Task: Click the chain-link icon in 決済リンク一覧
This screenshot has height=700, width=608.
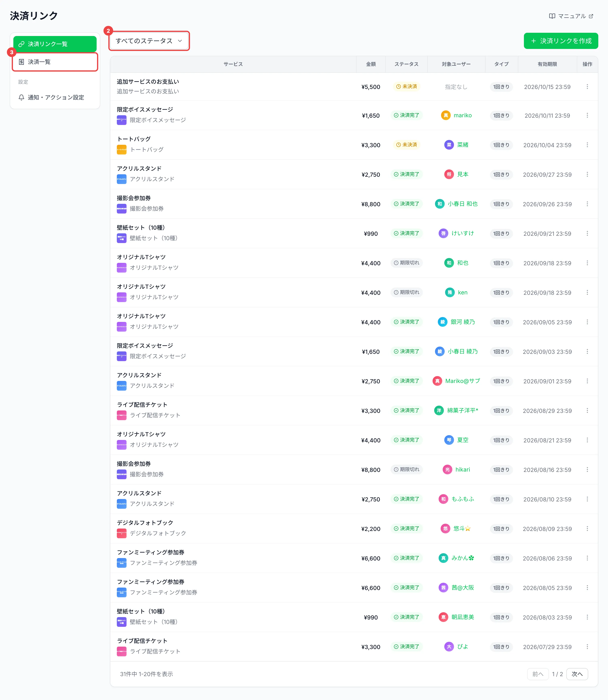Action: point(21,44)
